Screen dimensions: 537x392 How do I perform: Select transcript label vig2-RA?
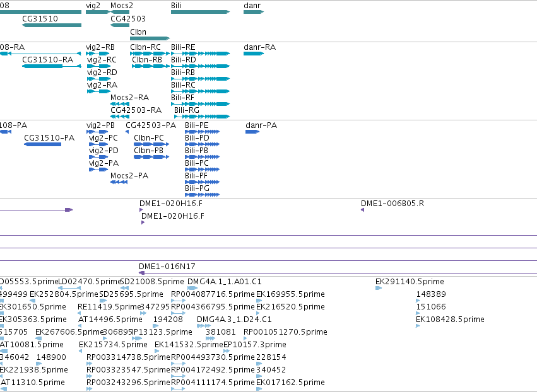pyautogui.click(x=102, y=85)
